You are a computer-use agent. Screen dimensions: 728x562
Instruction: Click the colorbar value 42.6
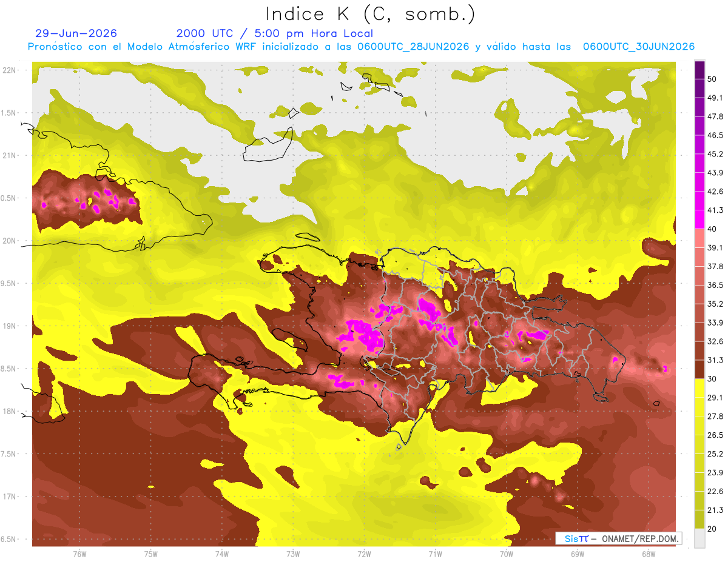[715, 192]
